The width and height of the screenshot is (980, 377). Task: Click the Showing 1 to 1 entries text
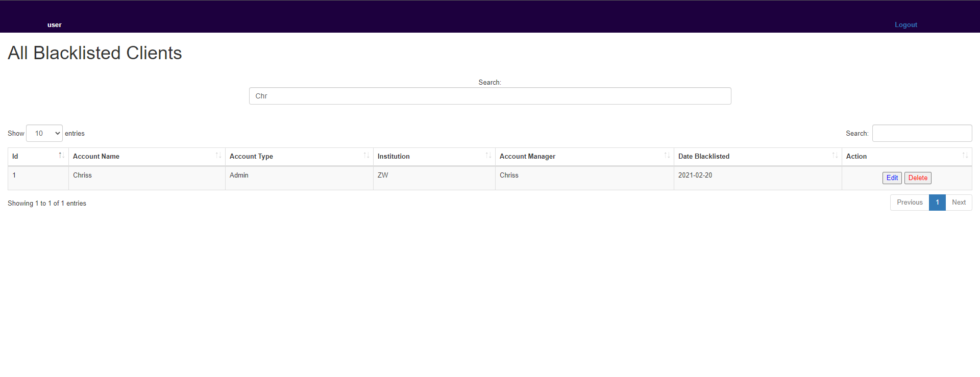click(47, 203)
